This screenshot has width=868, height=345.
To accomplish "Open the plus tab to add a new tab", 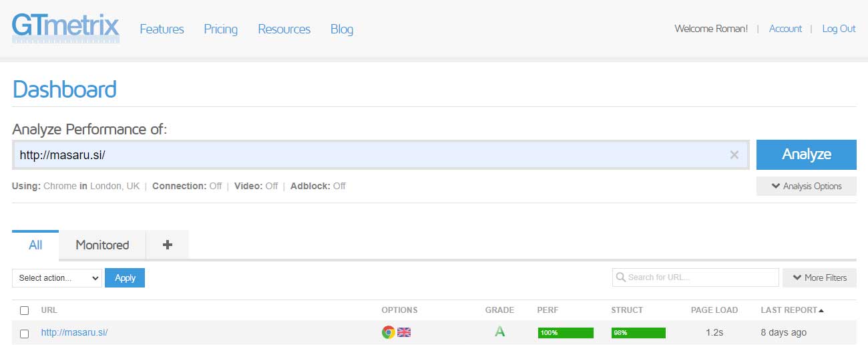I will click(168, 245).
